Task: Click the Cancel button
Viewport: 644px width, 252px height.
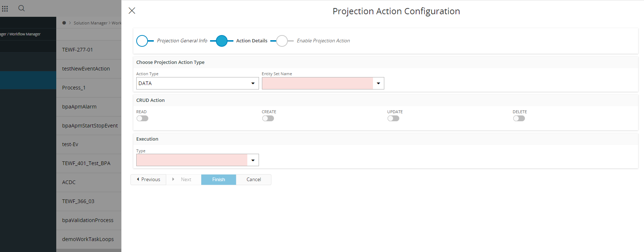Action: point(254,180)
